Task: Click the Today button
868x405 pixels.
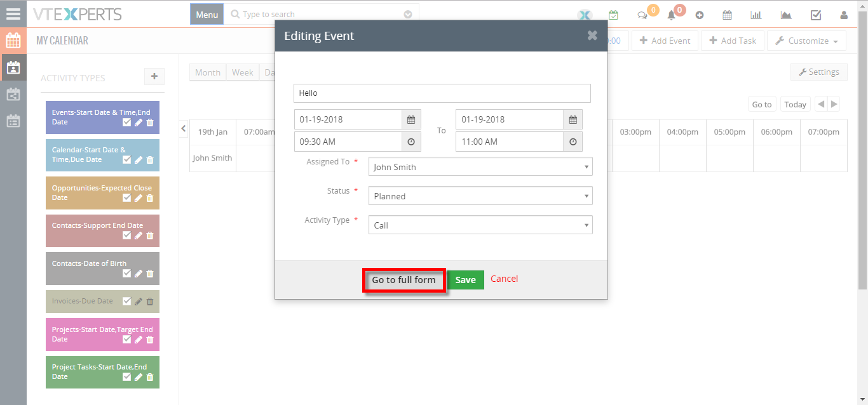Action: tap(795, 105)
